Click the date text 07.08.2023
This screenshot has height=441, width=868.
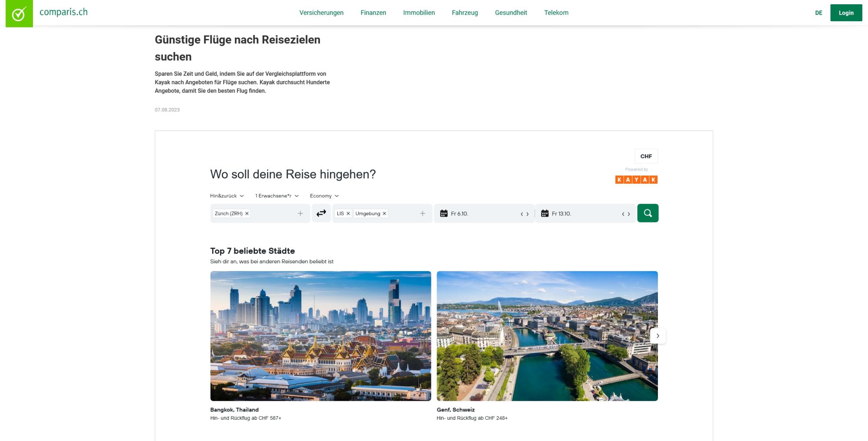point(167,110)
